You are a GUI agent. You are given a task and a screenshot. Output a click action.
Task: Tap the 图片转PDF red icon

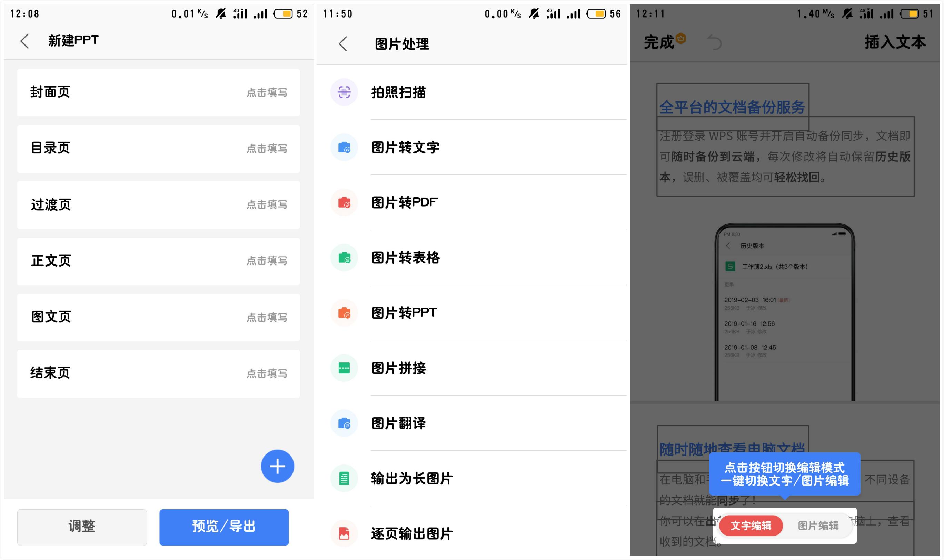click(x=344, y=203)
